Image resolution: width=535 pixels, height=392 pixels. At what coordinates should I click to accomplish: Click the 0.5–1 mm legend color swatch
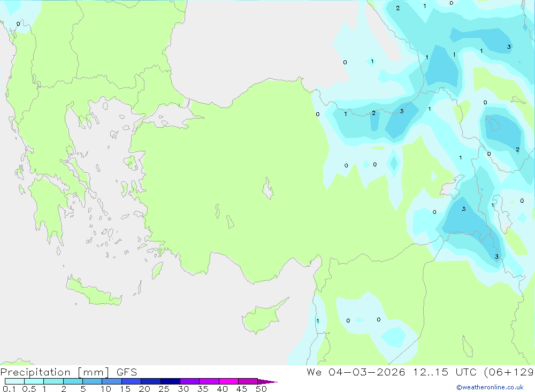[34, 381]
